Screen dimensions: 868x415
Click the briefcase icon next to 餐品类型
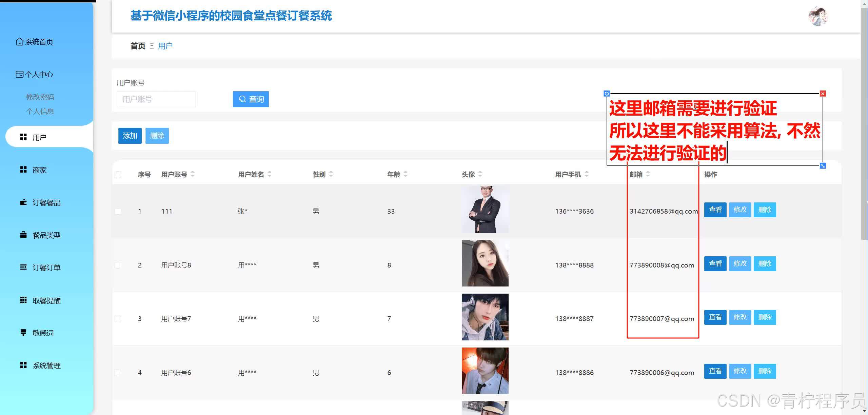pyautogui.click(x=23, y=235)
